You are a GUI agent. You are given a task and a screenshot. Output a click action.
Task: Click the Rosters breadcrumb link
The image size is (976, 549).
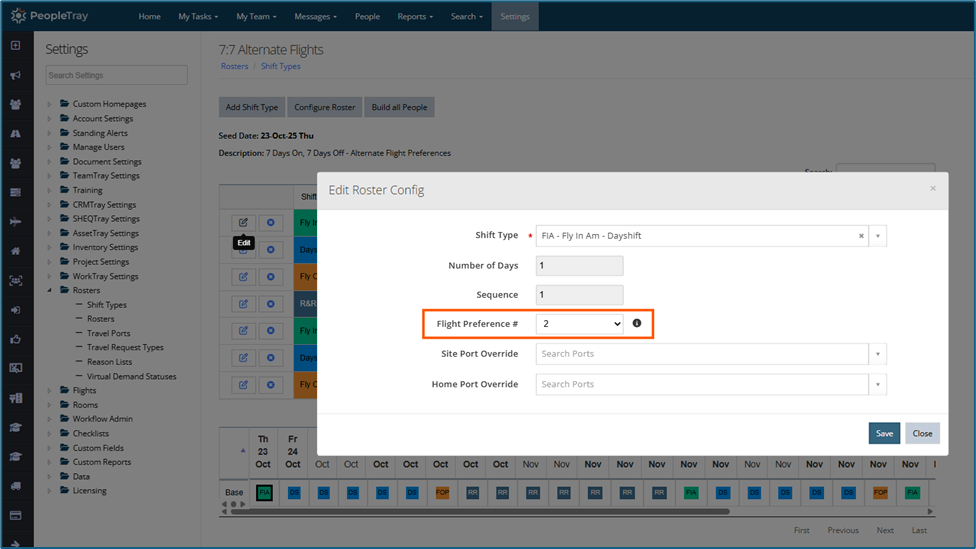tap(234, 66)
